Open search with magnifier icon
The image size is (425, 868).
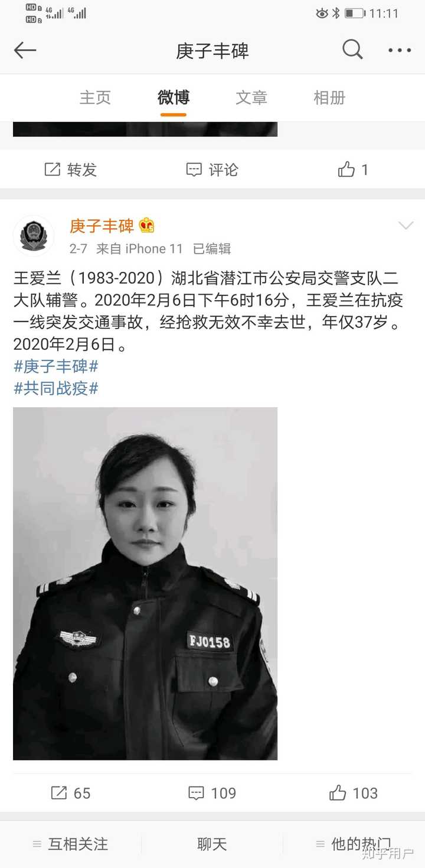(x=352, y=50)
